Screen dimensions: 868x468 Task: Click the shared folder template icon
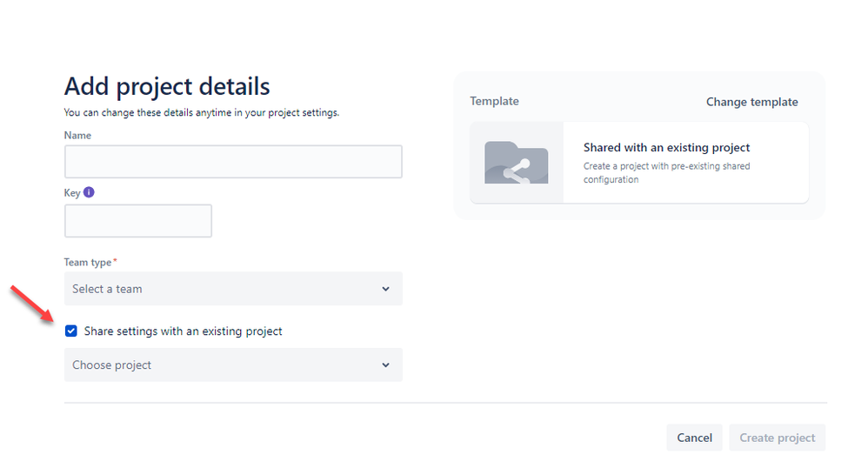pyautogui.click(x=517, y=163)
